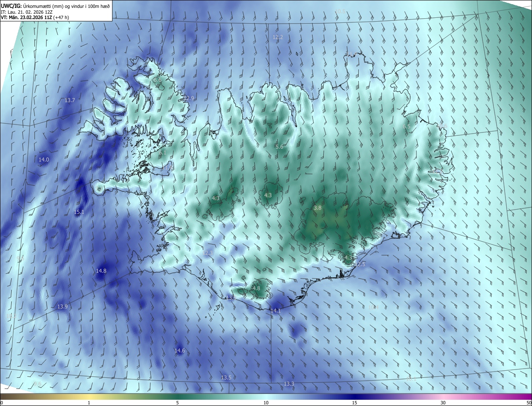The width and height of the screenshot is (532, 406).
Task: Click the 5.6 value in north Iceland
Action: (279, 147)
